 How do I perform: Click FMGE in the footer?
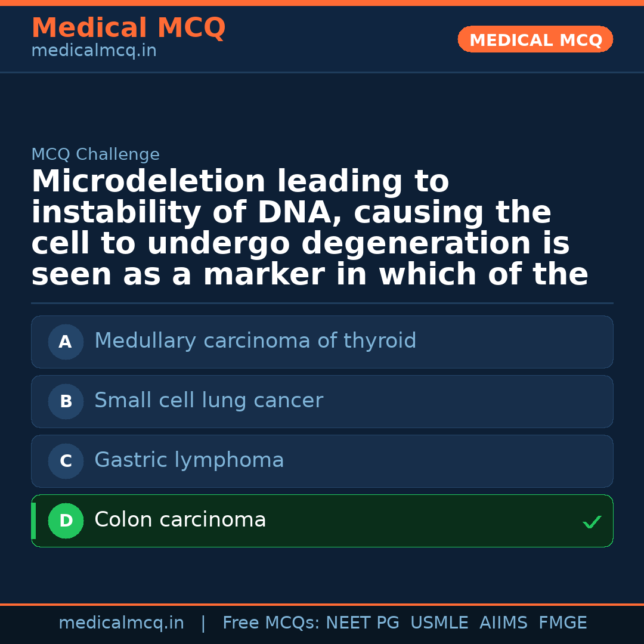coord(562,623)
